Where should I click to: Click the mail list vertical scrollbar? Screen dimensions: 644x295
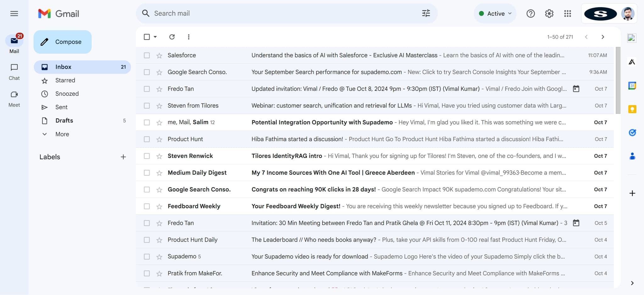pyautogui.click(x=618, y=81)
